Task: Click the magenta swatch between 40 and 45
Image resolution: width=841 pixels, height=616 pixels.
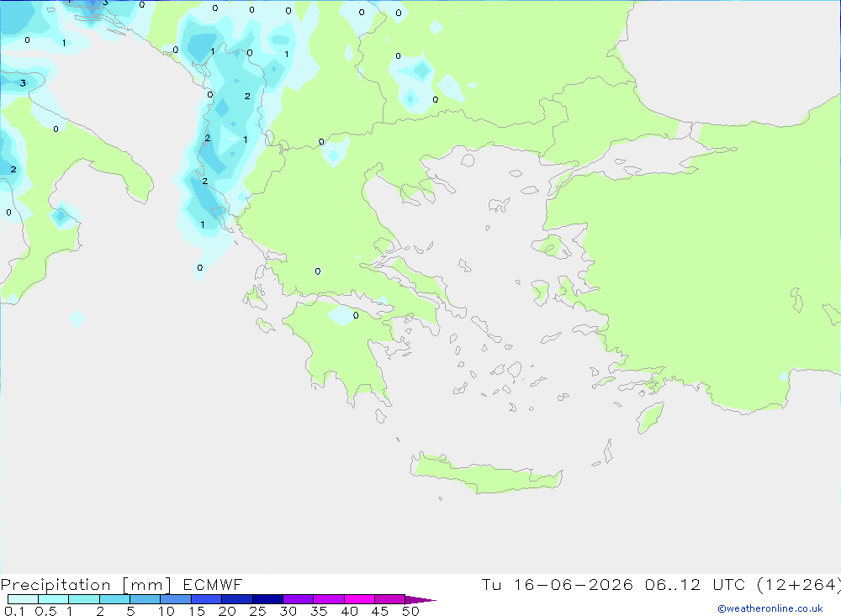Action: click(x=359, y=599)
